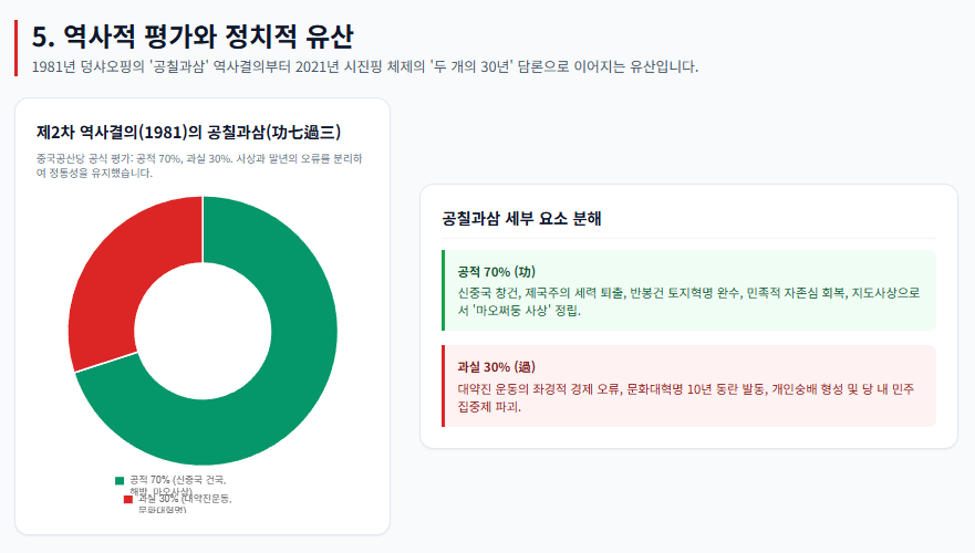The image size is (975, 553).
Task: Toggle the red 과실 30% legend swatch
Action: 128,499
